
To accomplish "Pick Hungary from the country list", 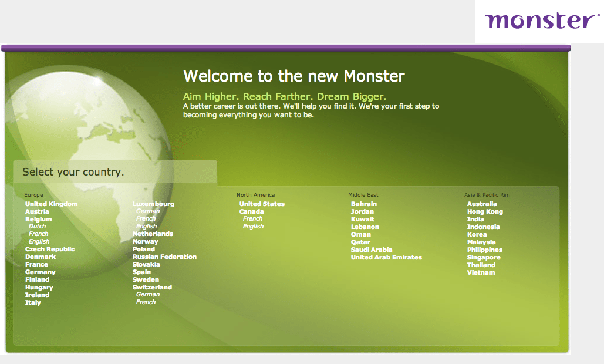I will (x=39, y=287).
